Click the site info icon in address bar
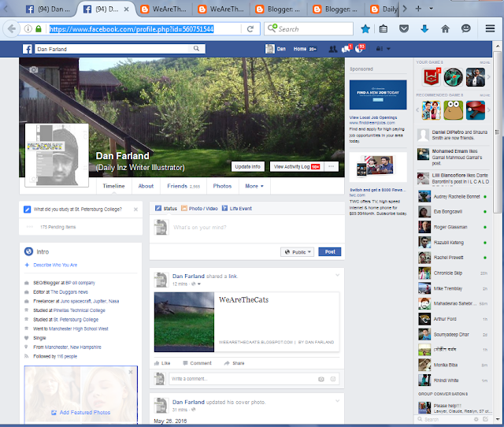The image size is (504, 427). coord(28,29)
